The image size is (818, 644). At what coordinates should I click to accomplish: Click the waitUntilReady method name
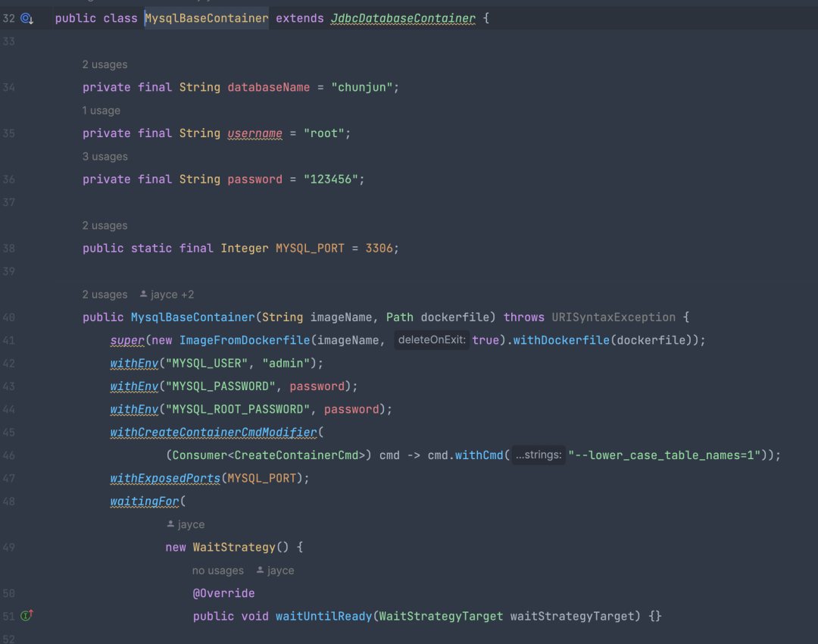point(323,616)
